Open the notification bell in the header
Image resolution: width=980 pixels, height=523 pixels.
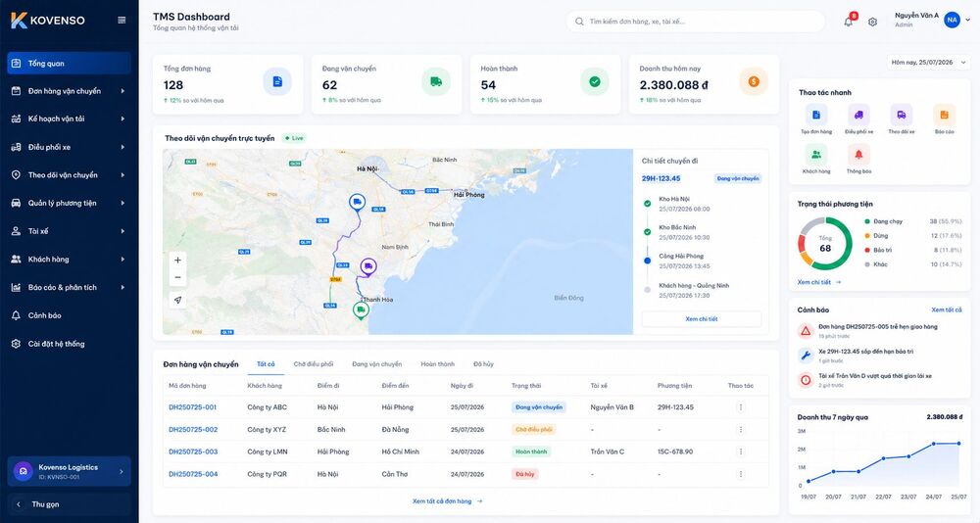click(848, 22)
